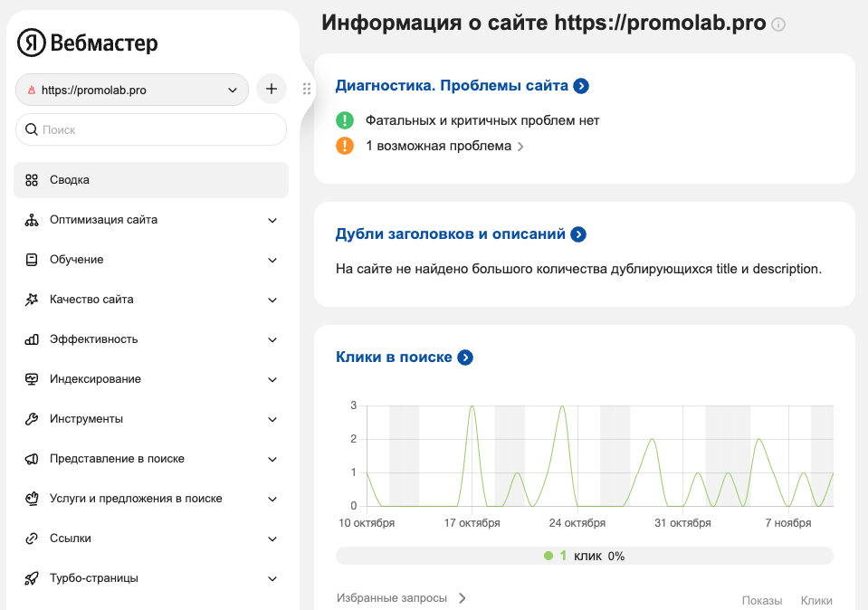Click the 7 ноября axis label
868x610 pixels.
tap(788, 523)
